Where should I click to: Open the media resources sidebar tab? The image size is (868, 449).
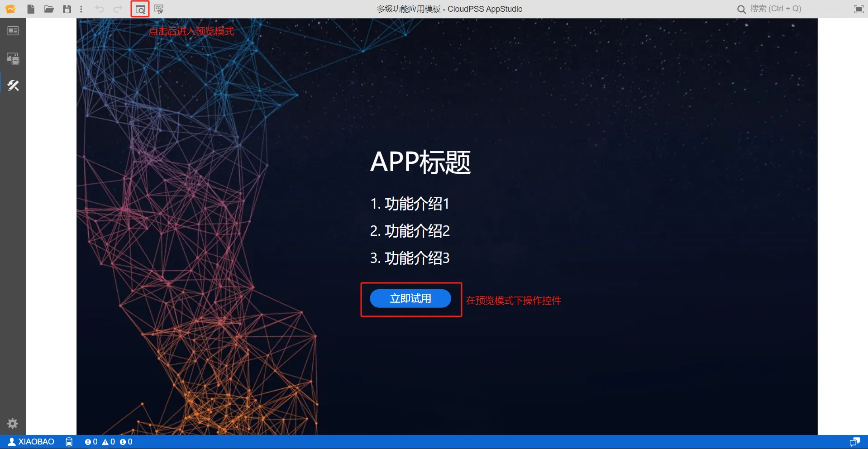coord(13,58)
